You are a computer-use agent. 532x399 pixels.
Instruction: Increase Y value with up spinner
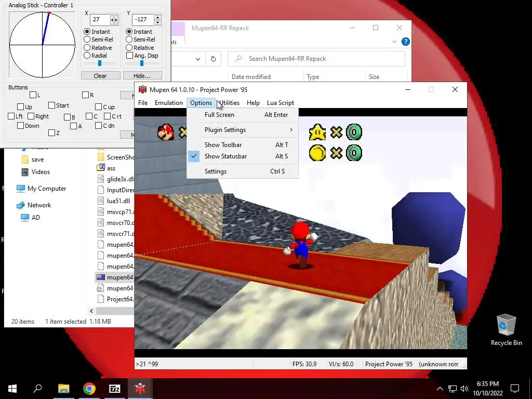click(x=157, y=17)
